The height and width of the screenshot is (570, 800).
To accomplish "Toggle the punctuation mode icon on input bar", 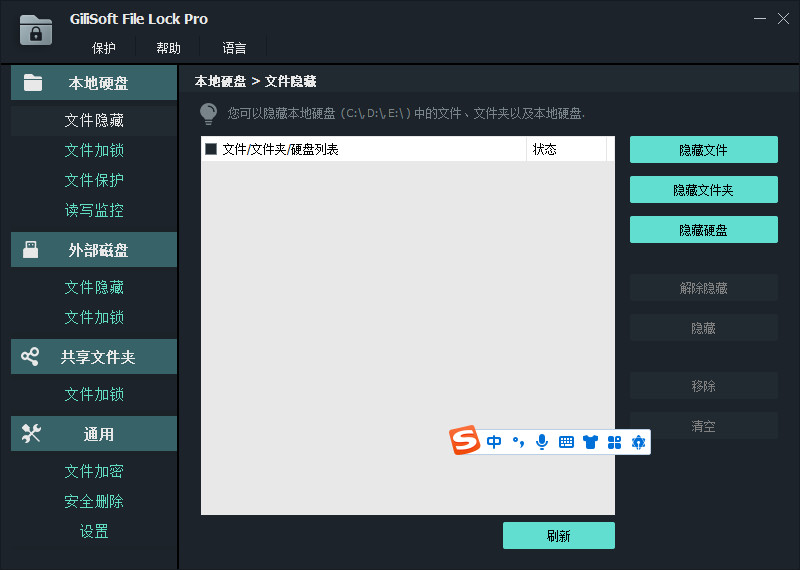I will (x=518, y=442).
